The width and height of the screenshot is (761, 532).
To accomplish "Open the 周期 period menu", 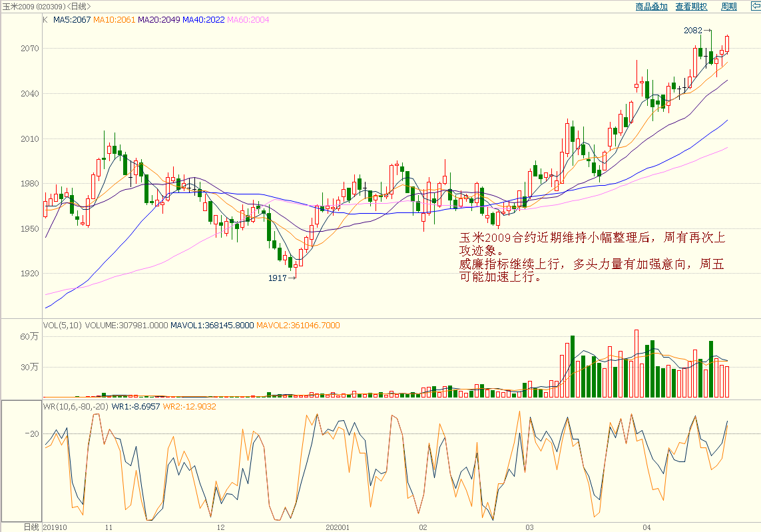I will [728, 7].
